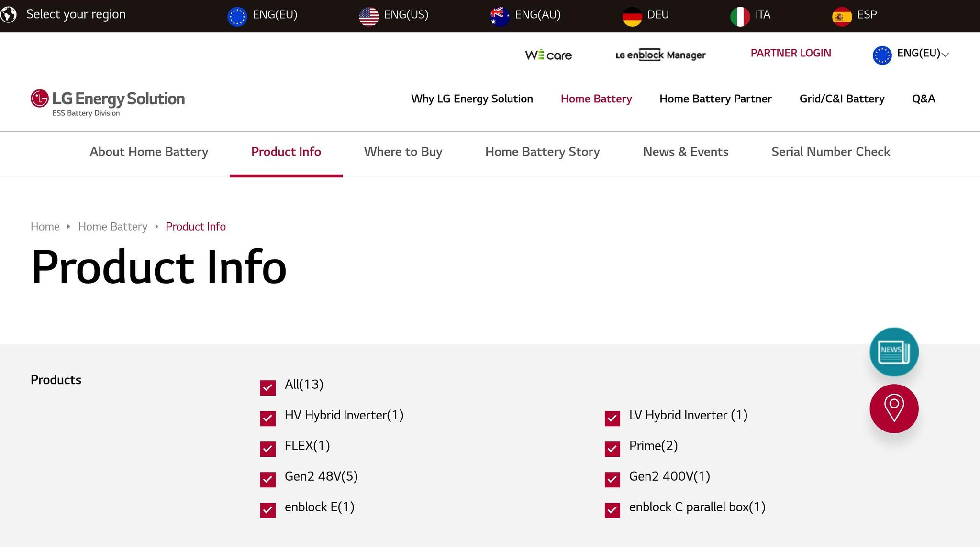Click the German flag icon
This screenshot has height=551, width=980.
point(632,17)
